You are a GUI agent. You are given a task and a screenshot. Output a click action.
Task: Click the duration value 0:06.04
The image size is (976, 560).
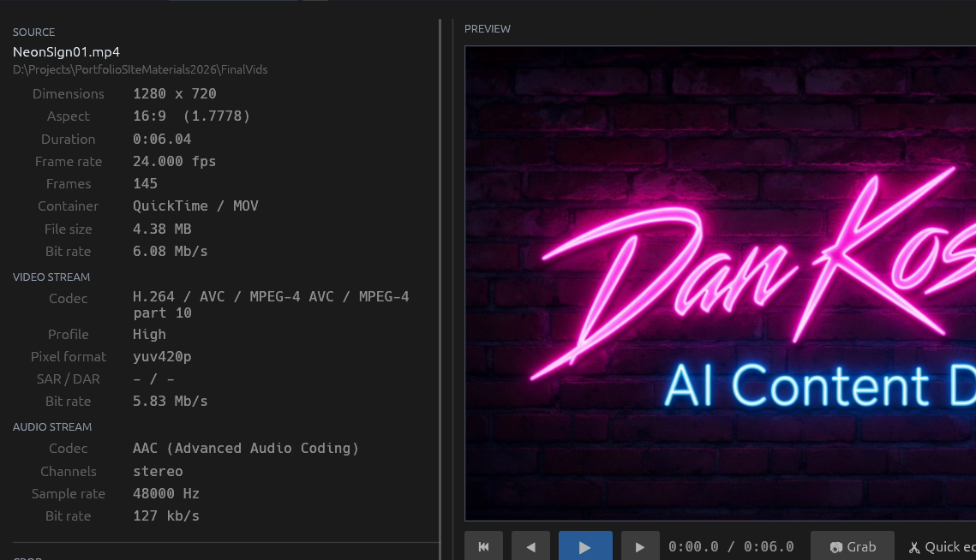[162, 139]
